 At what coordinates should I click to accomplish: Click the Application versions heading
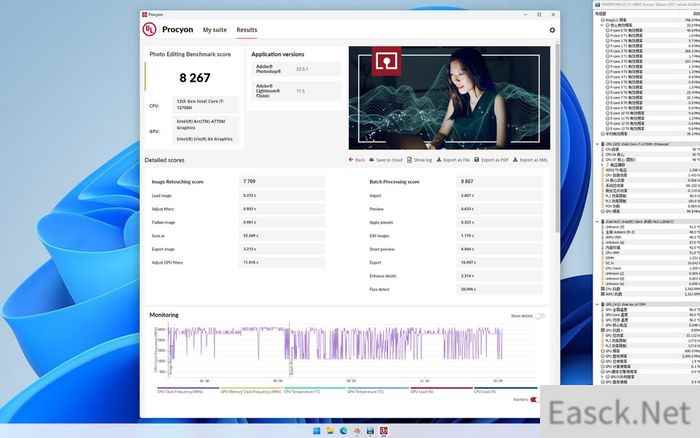[x=278, y=54]
